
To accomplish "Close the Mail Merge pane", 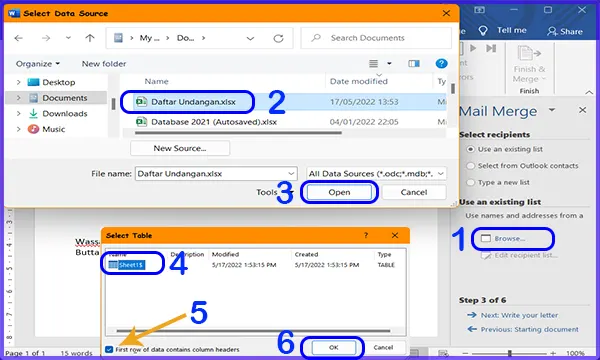I will click(x=582, y=110).
